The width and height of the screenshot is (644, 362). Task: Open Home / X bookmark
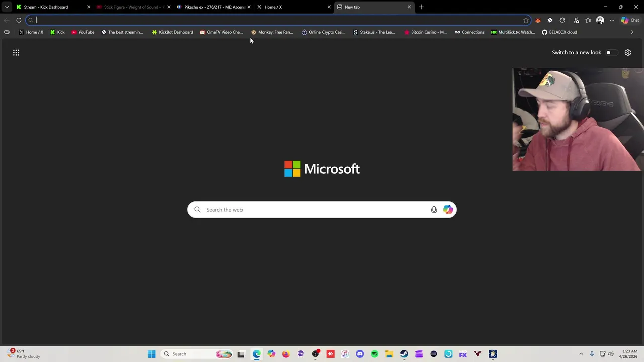[31, 32]
